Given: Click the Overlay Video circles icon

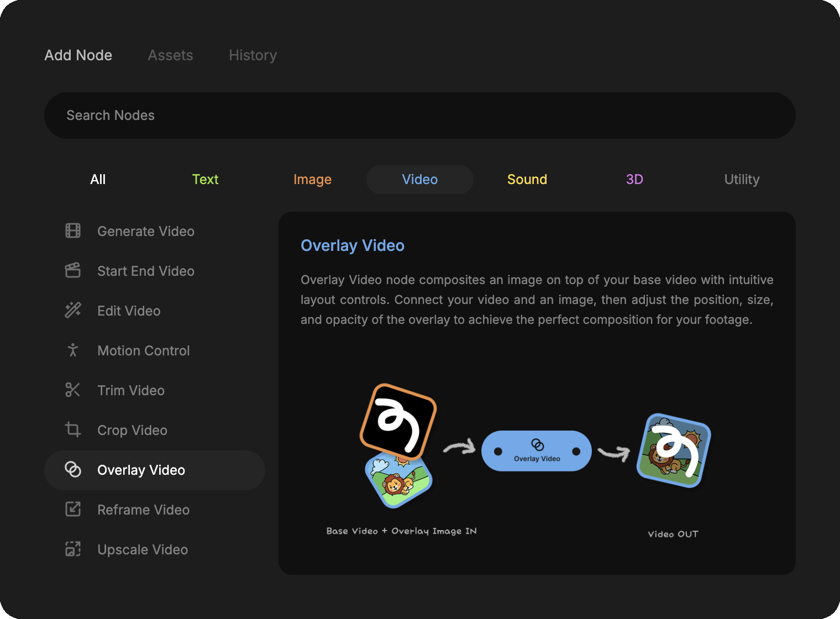Looking at the screenshot, I should [x=73, y=470].
